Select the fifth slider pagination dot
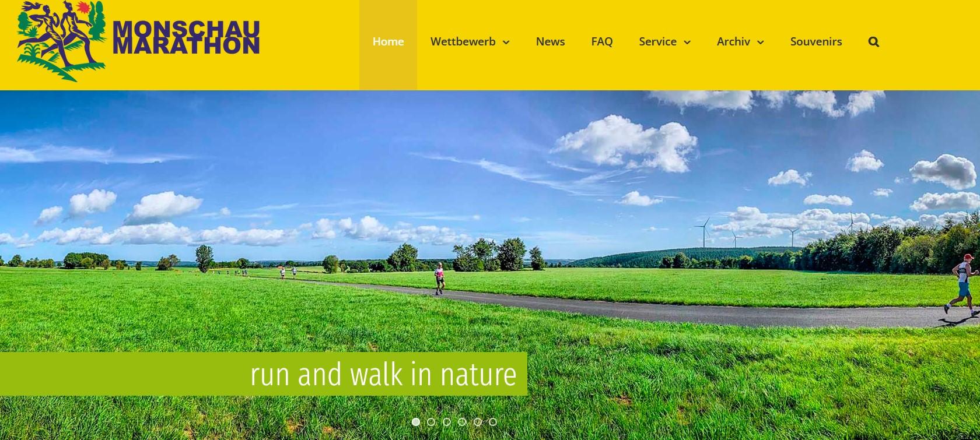This screenshot has height=440, width=980. click(478, 422)
